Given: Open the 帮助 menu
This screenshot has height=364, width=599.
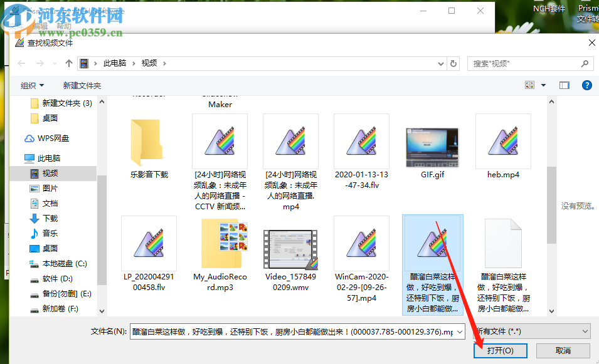Looking at the screenshot, I should pyautogui.click(x=63, y=26).
